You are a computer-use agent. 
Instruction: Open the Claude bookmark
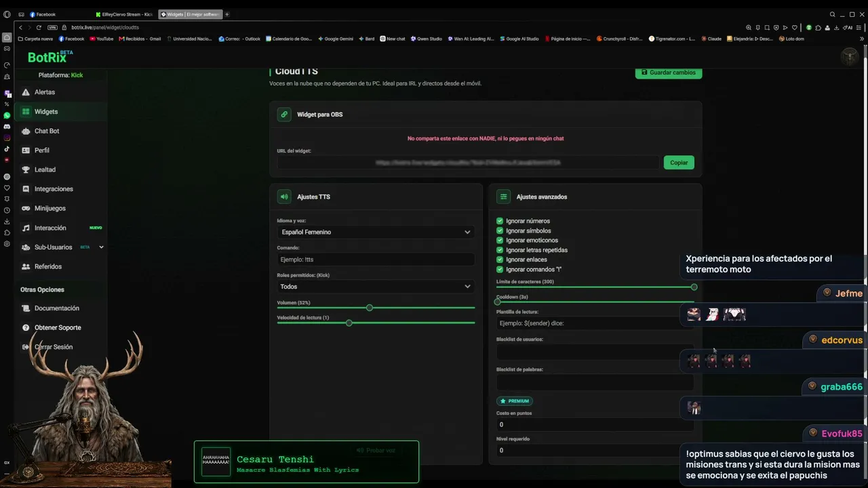(711, 39)
